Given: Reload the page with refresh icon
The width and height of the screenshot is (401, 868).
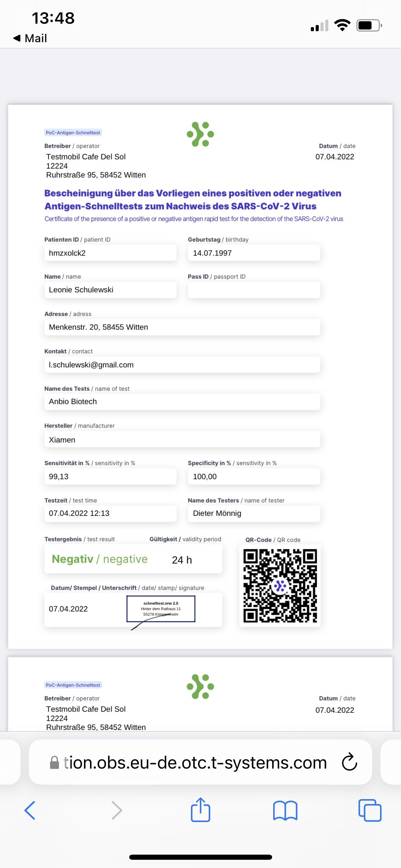Looking at the screenshot, I should coord(350,762).
